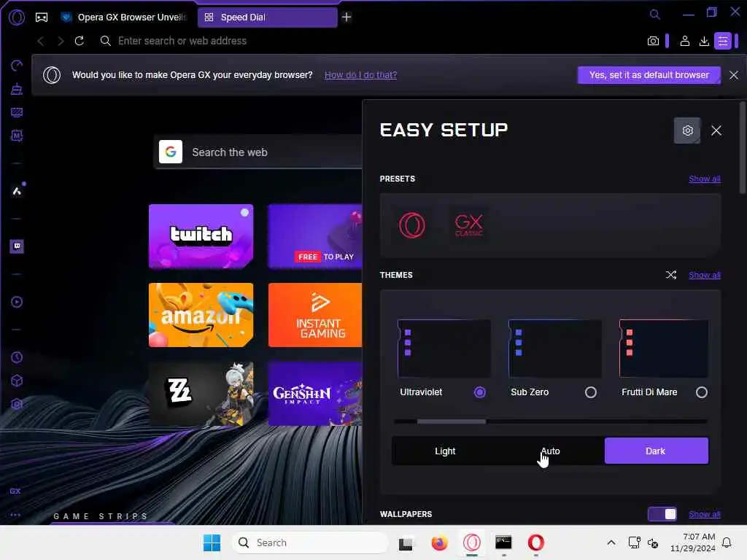Viewport: 747px width, 560px height.
Task: Click the Ultraviolet theme preview
Action: click(x=444, y=349)
